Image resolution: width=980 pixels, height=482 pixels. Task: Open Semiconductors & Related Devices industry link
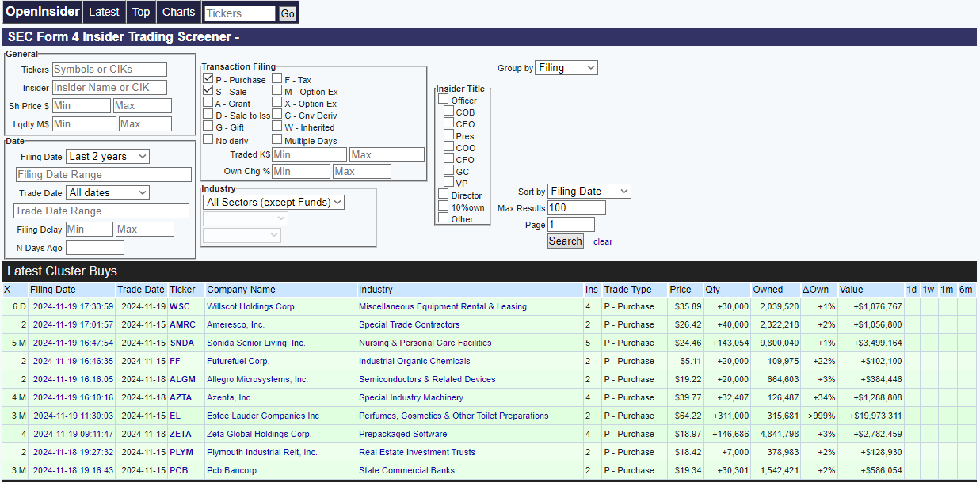(427, 379)
